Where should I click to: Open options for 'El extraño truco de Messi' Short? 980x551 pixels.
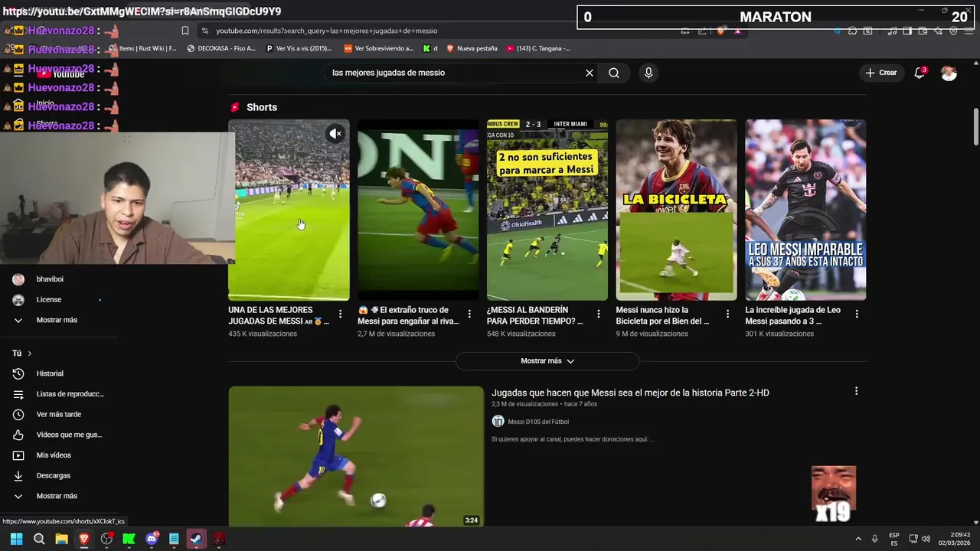[469, 314]
